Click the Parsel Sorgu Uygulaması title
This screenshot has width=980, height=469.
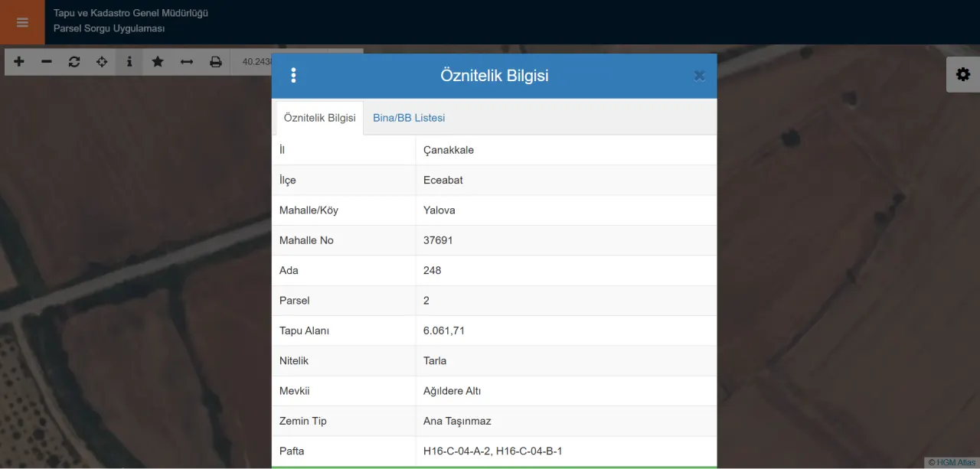pos(109,28)
